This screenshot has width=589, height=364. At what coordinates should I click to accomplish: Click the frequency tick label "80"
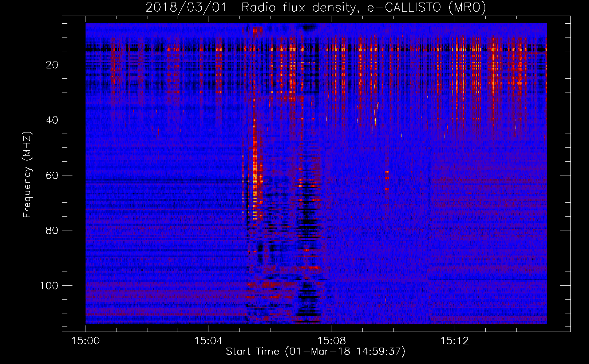point(52,230)
